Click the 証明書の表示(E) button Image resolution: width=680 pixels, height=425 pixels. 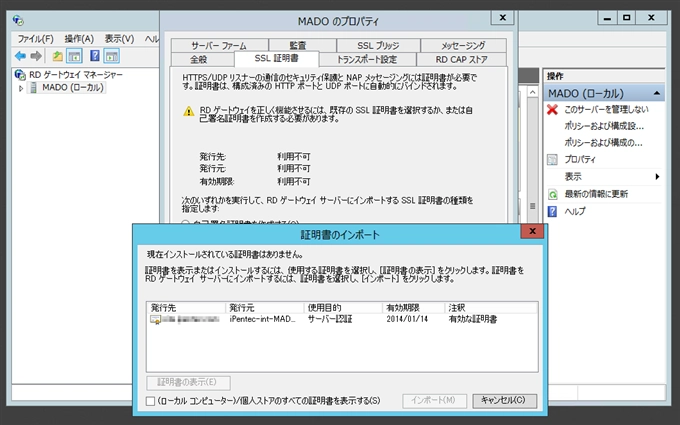tap(188, 382)
